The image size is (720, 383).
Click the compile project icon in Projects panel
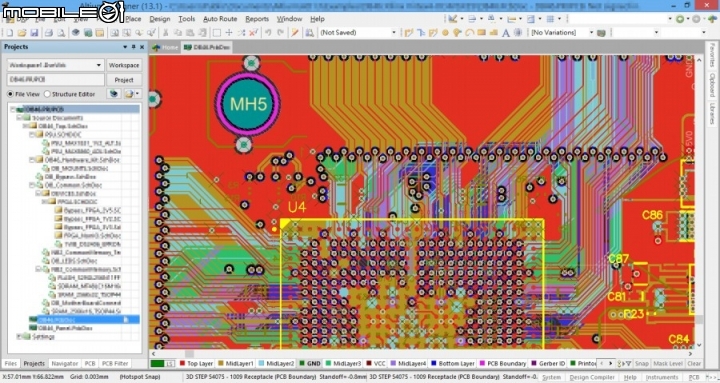(114, 94)
